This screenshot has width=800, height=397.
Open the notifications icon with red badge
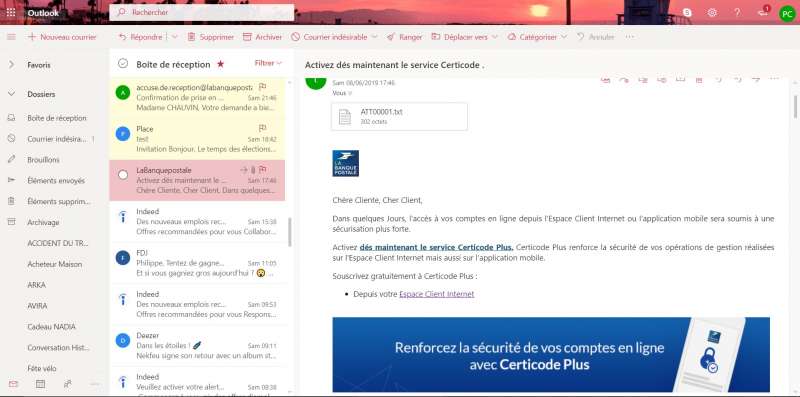click(x=763, y=12)
